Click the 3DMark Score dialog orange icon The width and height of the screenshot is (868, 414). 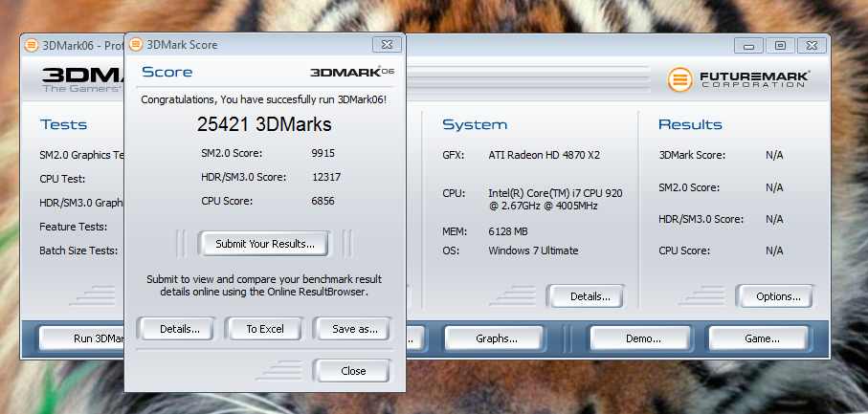[136, 45]
